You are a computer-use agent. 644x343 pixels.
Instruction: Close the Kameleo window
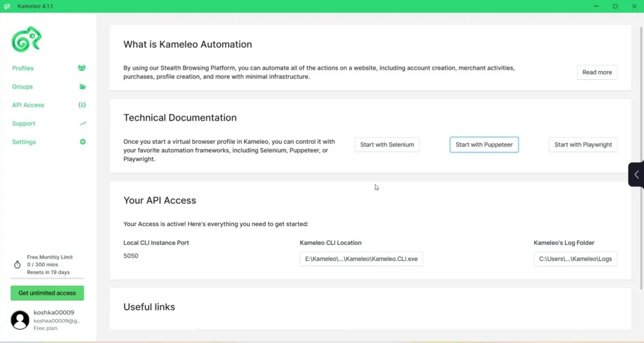pyautogui.click(x=634, y=6)
